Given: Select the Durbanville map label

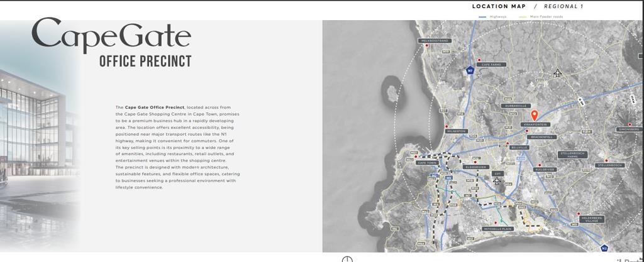Looking at the screenshot, I should click(515, 106).
